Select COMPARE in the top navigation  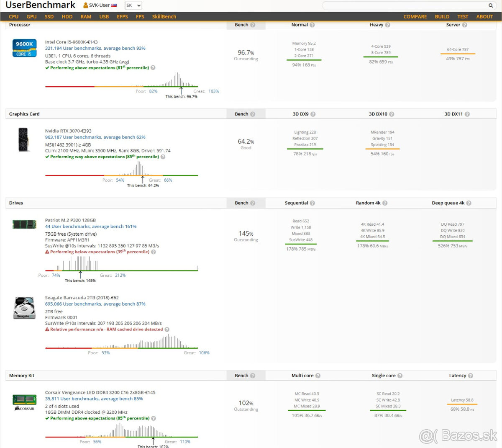point(415,17)
